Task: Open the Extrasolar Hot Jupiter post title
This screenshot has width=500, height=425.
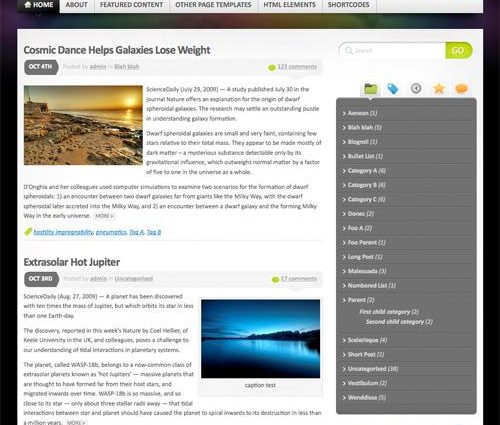Action: (x=72, y=262)
